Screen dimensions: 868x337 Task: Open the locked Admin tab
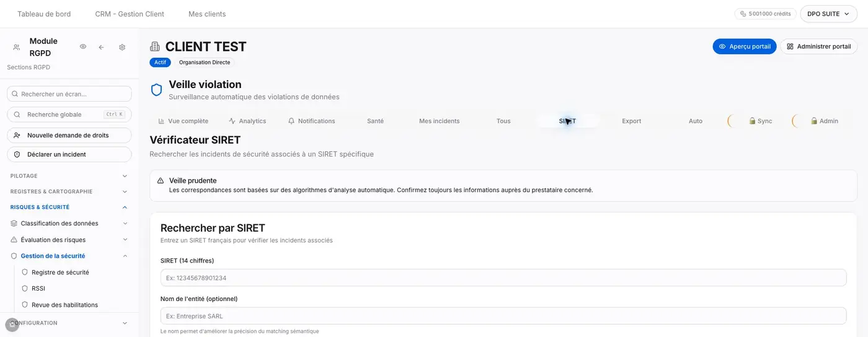(824, 121)
